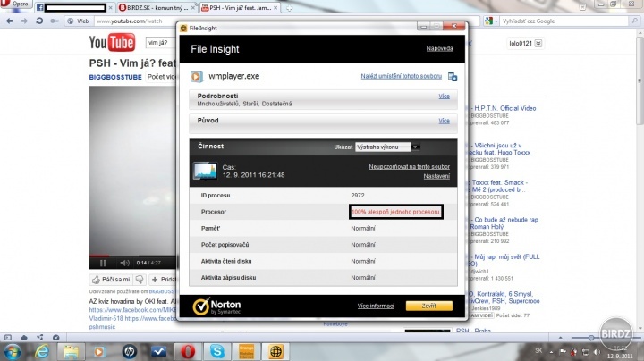Open a new tab with plus button

click(289, 8)
